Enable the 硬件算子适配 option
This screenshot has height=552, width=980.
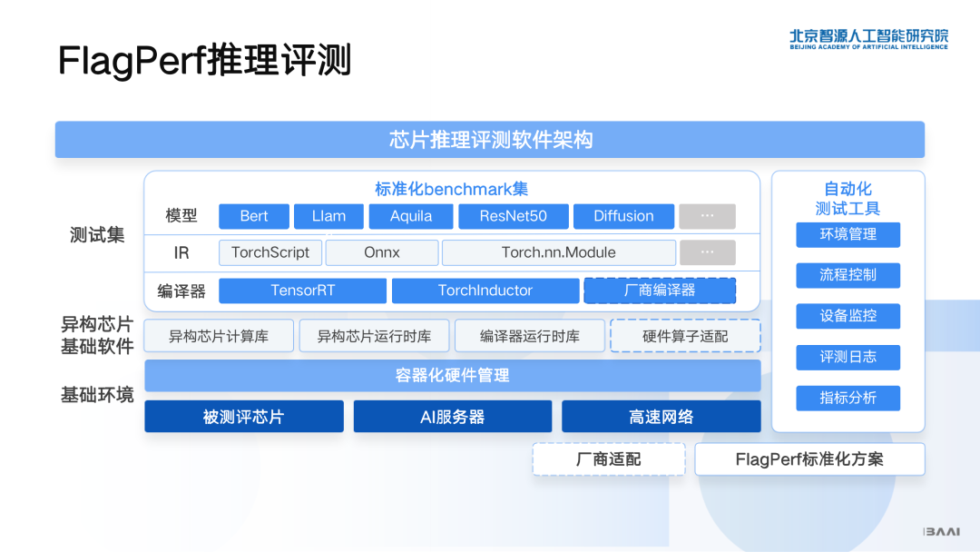click(685, 336)
